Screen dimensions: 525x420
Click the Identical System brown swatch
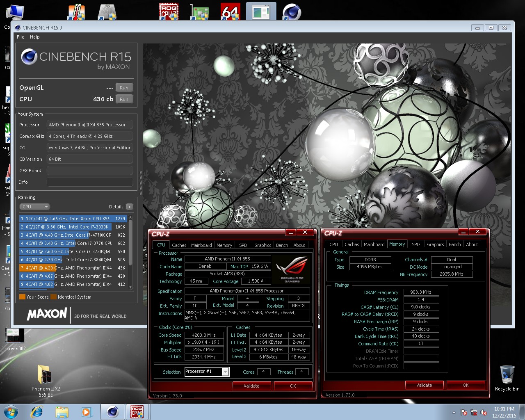(53, 297)
